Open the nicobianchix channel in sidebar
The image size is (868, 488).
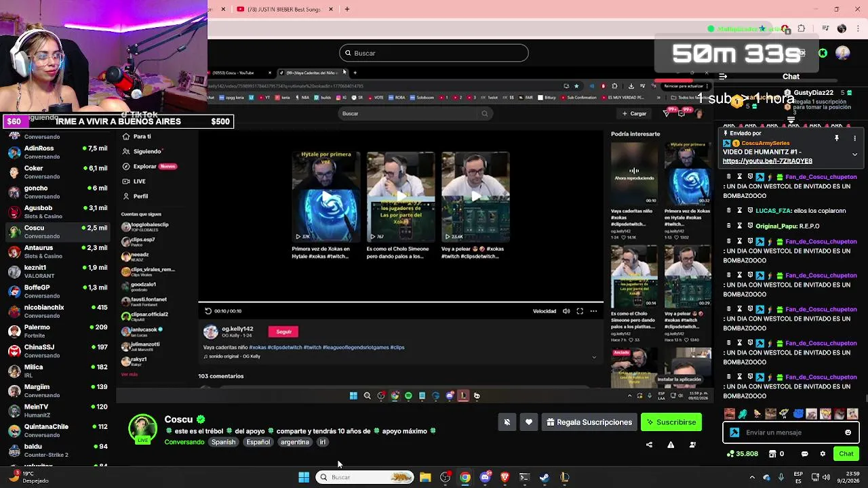coord(58,311)
